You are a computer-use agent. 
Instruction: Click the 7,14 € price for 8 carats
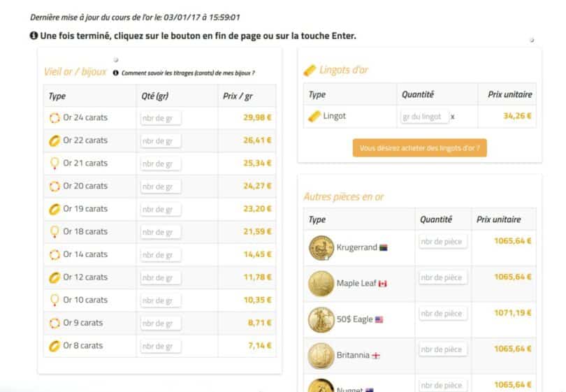click(259, 345)
